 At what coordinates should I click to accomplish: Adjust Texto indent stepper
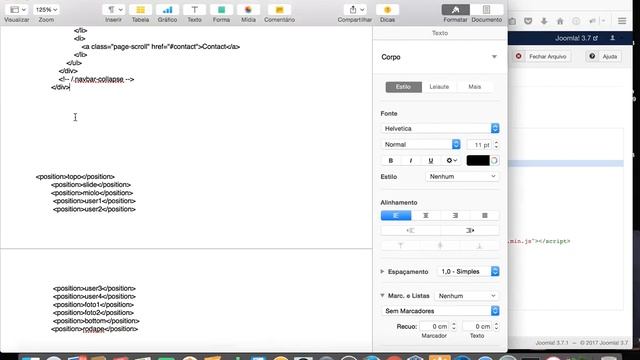pyautogui.click(x=496, y=327)
